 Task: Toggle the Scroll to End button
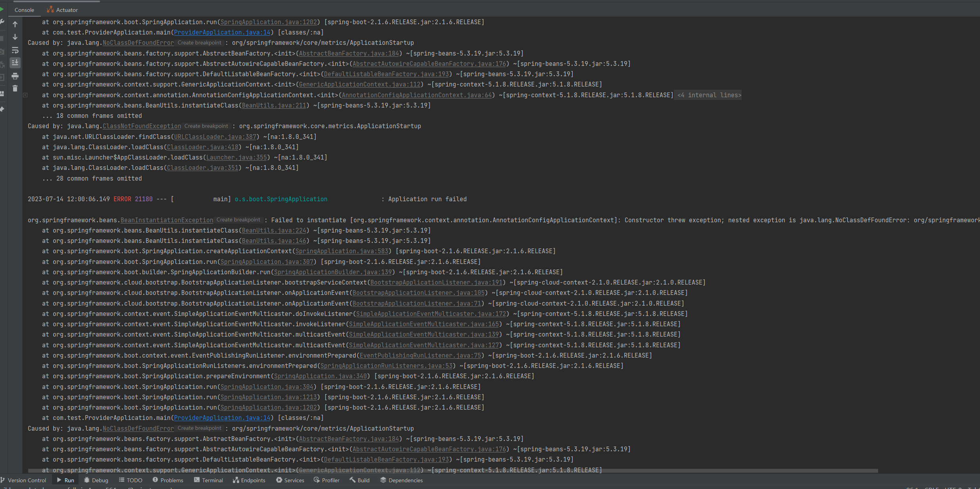pyautogui.click(x=15, y=63)
